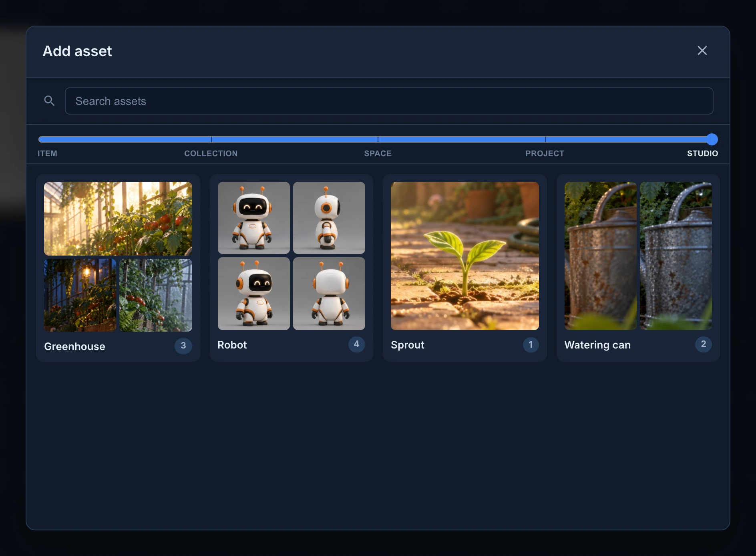The width and height of the screenshot is (756, 556).
Task: Click Robot count badge 4
Action: coord(356,344)
